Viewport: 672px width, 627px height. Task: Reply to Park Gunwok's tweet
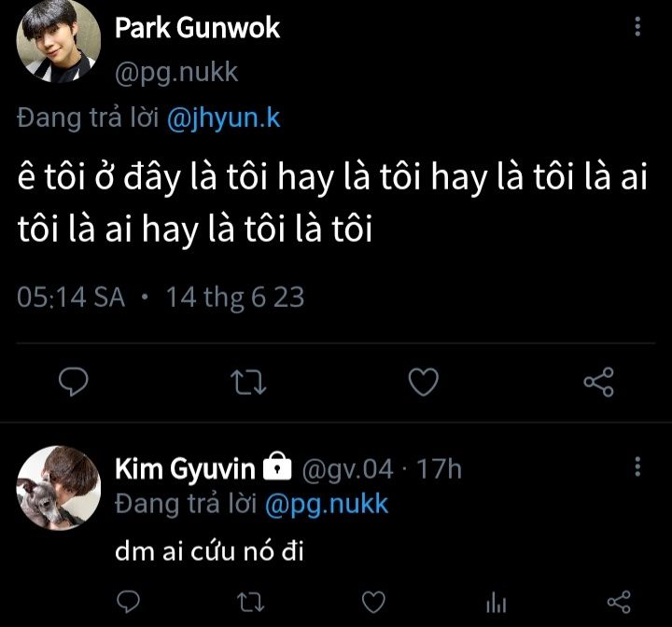tap(73, 381)
